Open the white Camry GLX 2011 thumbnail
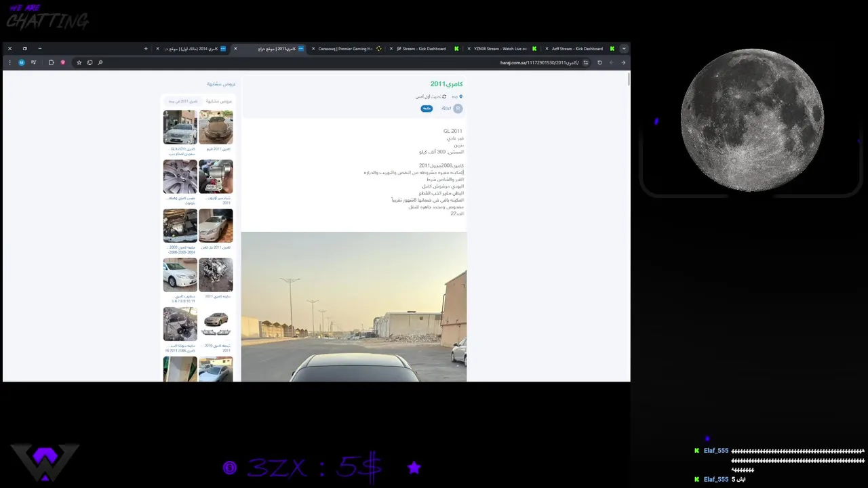This screenshot has width=868, height=488. tap(180, 127)
